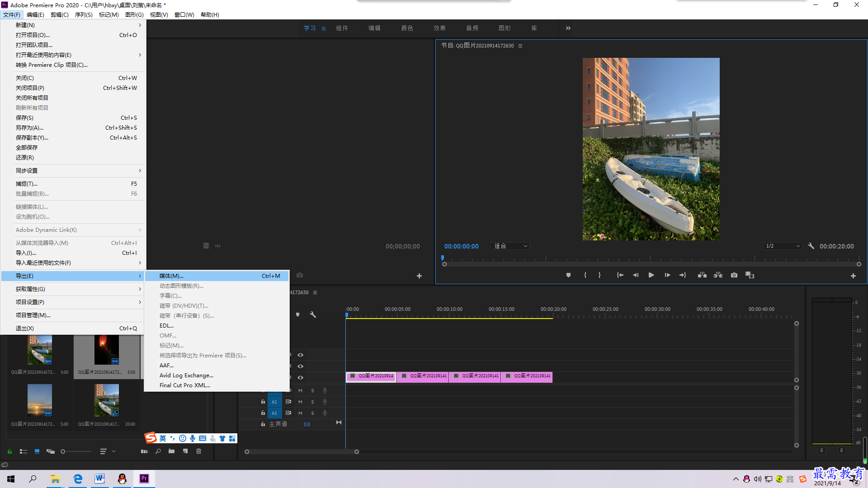868x488 pixels.
Task: Open the 适合 zoom level dropdown
Action: (x=510, y=246)
